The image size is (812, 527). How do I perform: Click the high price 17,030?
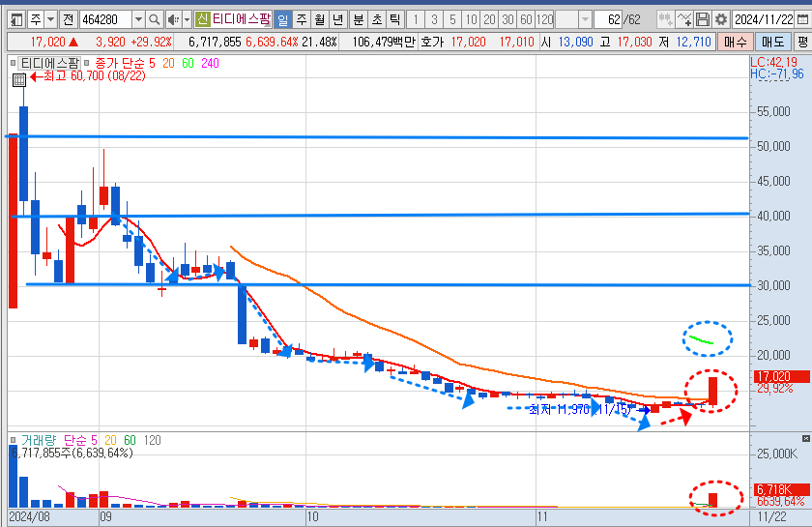(634, 42)
